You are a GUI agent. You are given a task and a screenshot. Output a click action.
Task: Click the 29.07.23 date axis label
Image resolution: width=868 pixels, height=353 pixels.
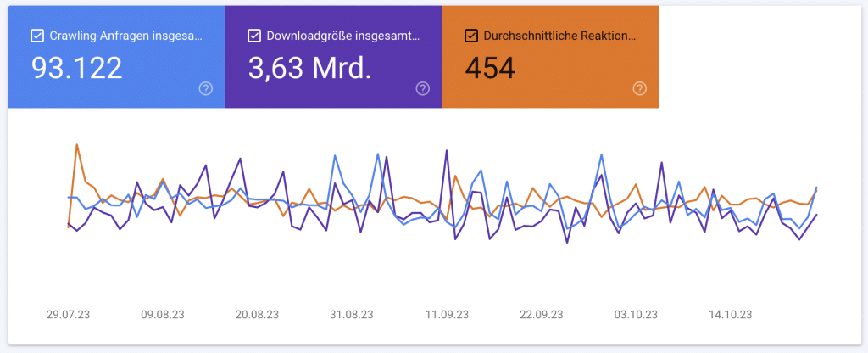[68, 315]
